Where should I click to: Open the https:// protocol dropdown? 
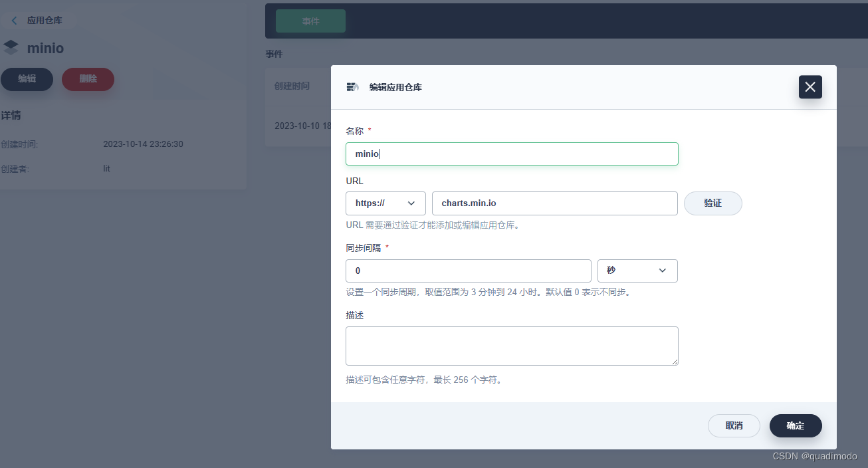tap(385, 203)
